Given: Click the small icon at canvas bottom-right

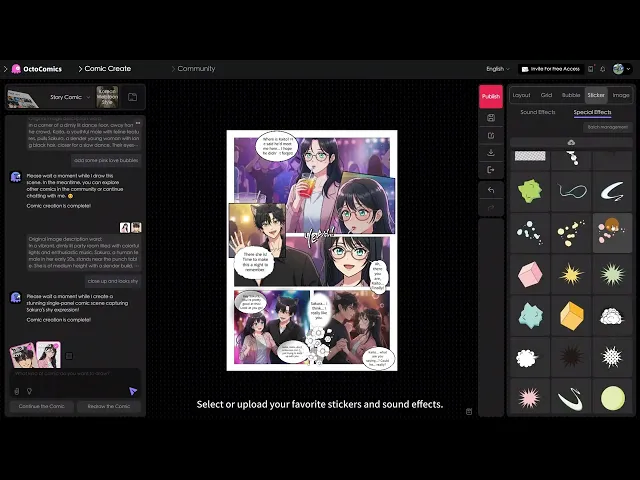Looking at the screenshot, I should [469, 411].
